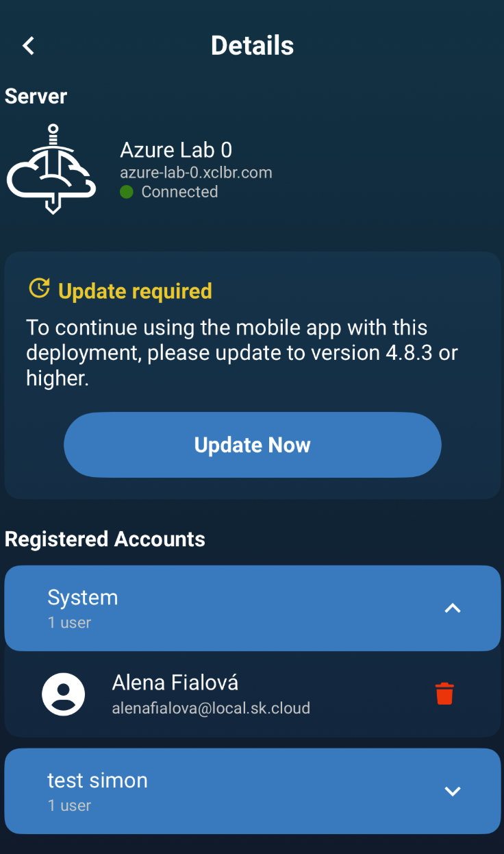Tap the green connected status dot

(x=127, y=192)
